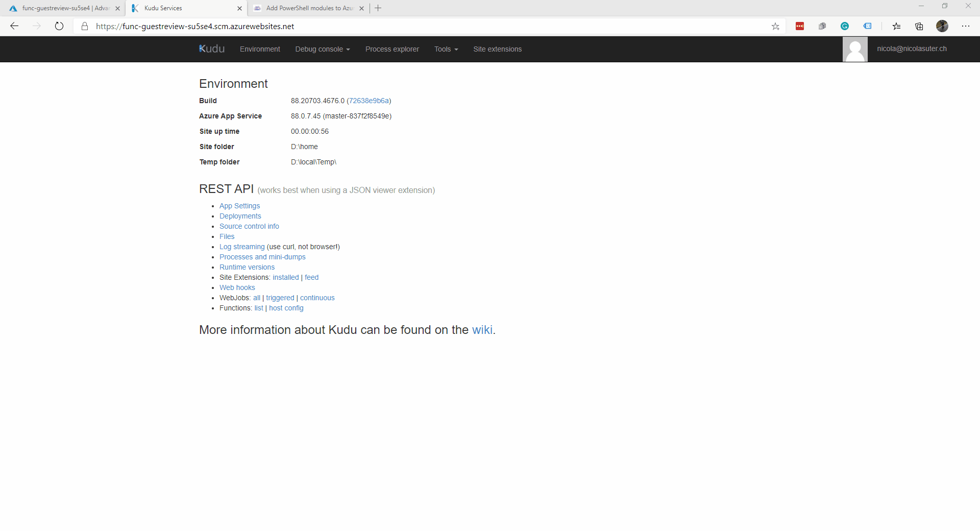
Task: Navigate back in browser history
Action: pyautogui.click(x=14, y=26)
